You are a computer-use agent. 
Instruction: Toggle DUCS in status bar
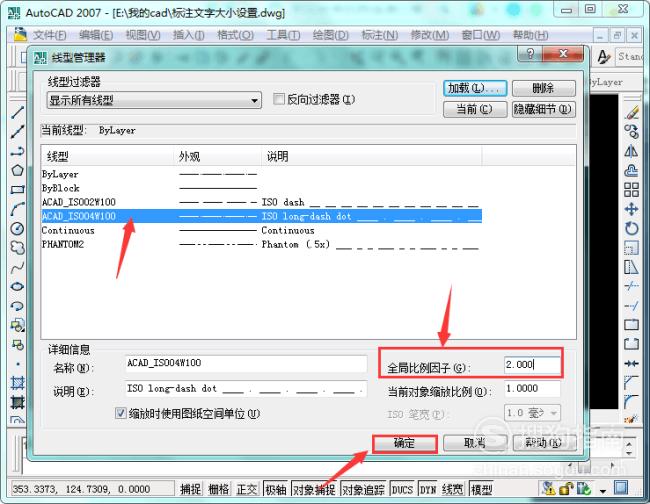pyautogui.click(x=402, y=489)
